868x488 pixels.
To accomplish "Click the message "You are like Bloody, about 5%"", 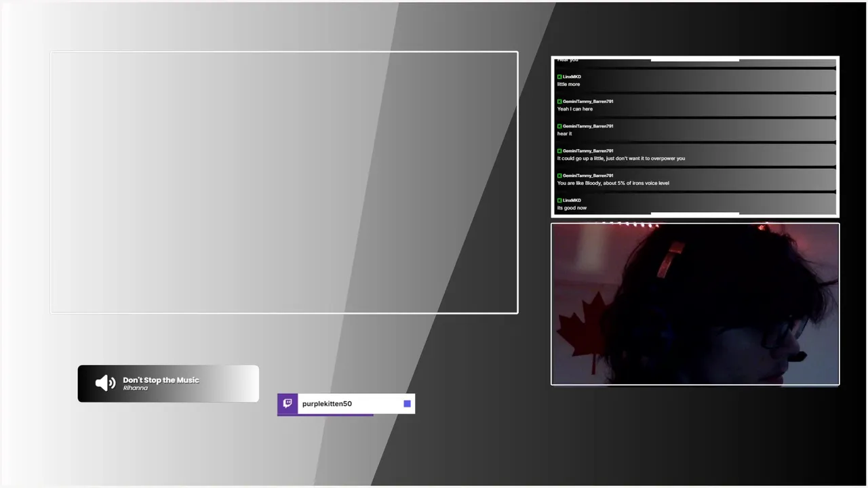I will pyautogui.click(x=613, y=183).
